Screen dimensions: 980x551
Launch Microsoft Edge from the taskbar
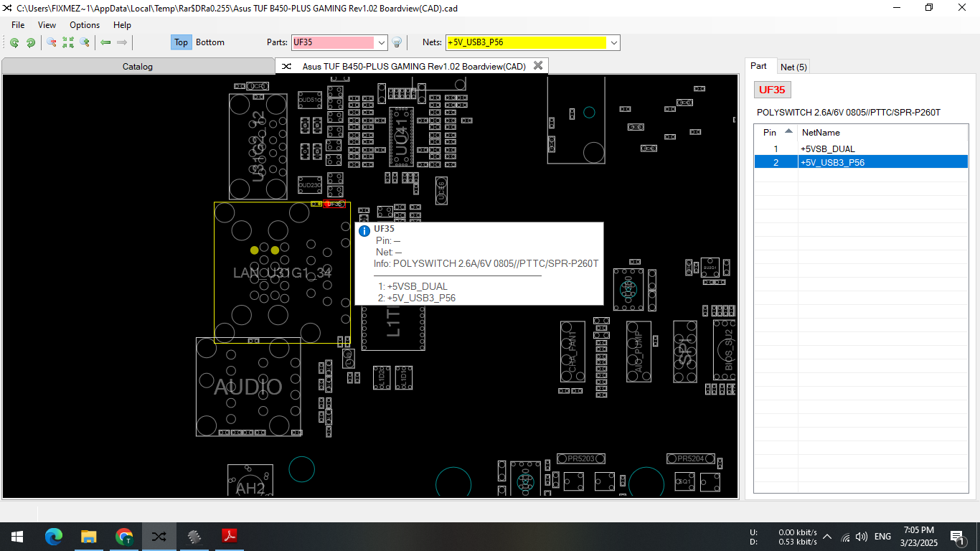(x=54, y=536)
